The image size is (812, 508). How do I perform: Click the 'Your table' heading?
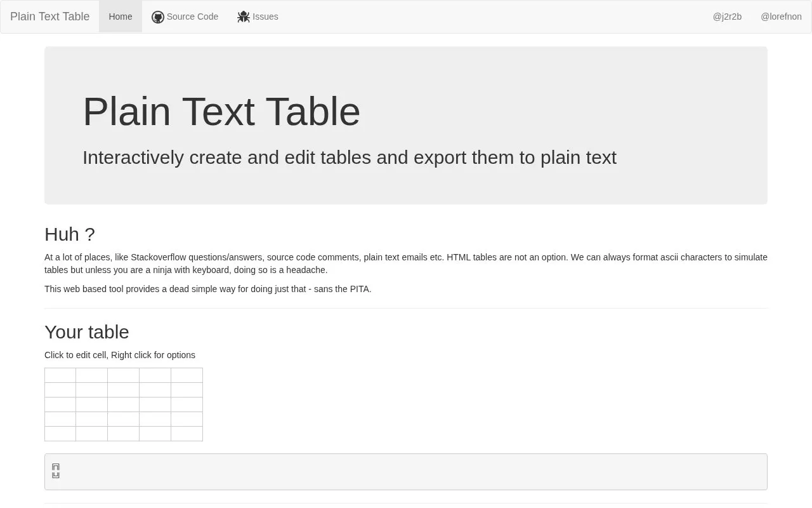(x=87, y=332)
